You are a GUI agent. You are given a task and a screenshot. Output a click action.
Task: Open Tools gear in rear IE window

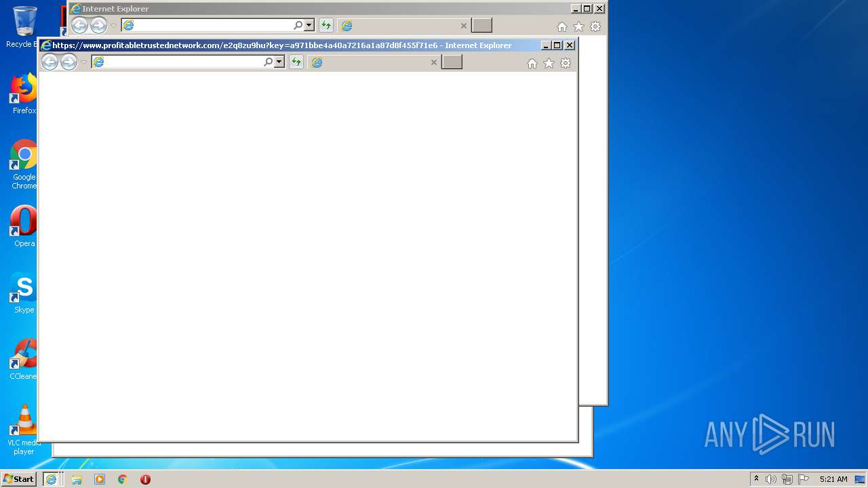(x=595, y=26)
